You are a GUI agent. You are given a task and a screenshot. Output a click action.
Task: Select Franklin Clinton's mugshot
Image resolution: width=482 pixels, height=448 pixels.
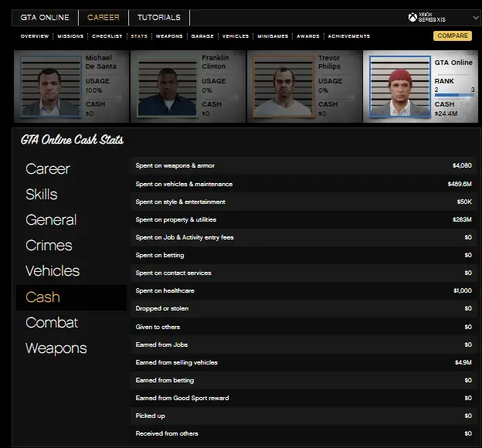click(167, 87)
